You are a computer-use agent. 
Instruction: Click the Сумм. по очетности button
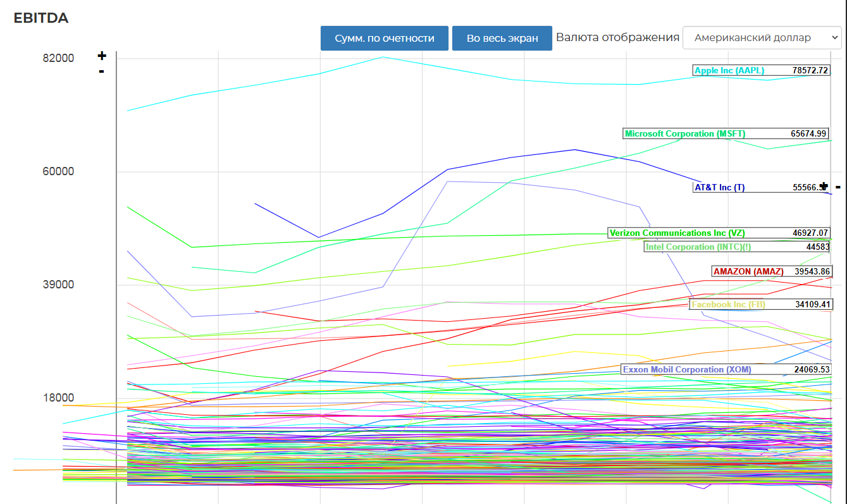(385, 38)
